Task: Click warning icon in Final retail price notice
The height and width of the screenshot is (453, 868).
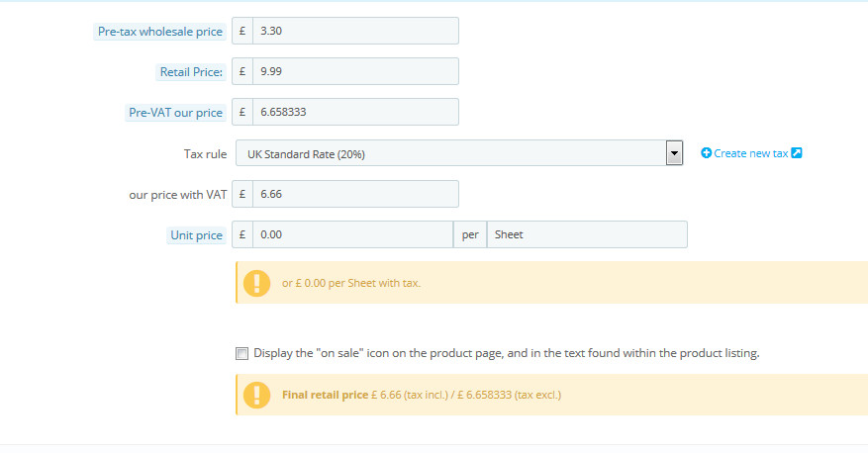Action: point(257,395)
